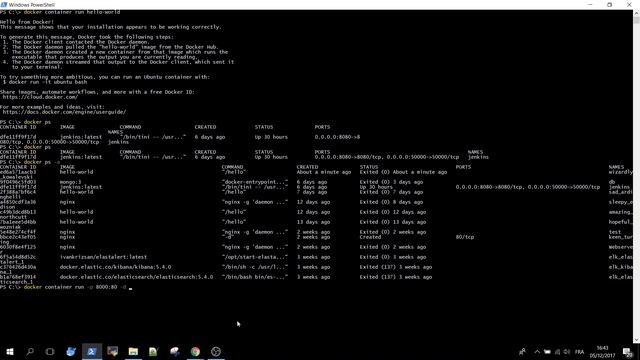
Task: Click scrollbar down arrow in PowerShell
Action: pyautogui.click(x=636, y=340)
